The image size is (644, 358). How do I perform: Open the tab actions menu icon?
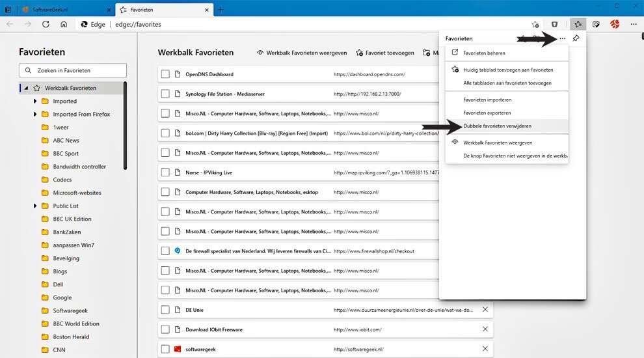(x=8, y=10)
